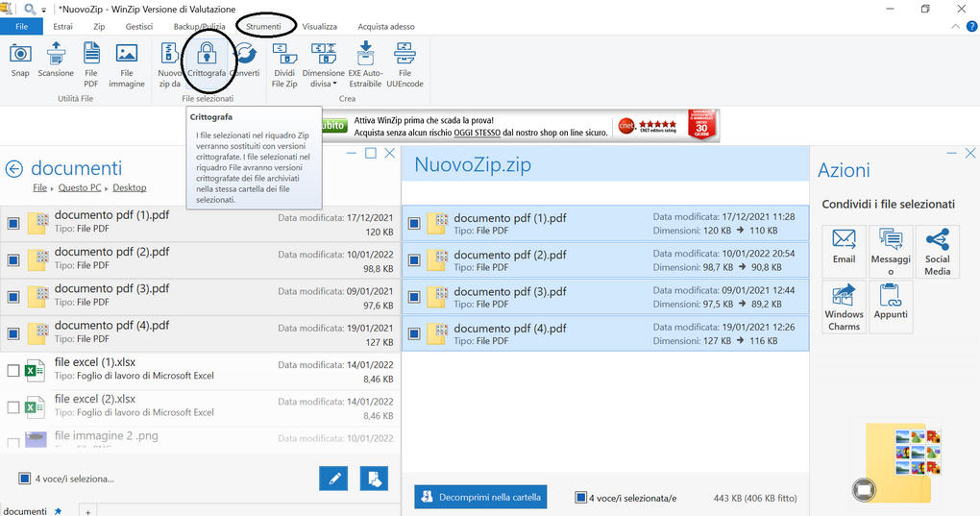The height and width of the screenshot is (516, 980).
Task: Open Backup/Pulizia tab
Action: (x=200, y=26)
